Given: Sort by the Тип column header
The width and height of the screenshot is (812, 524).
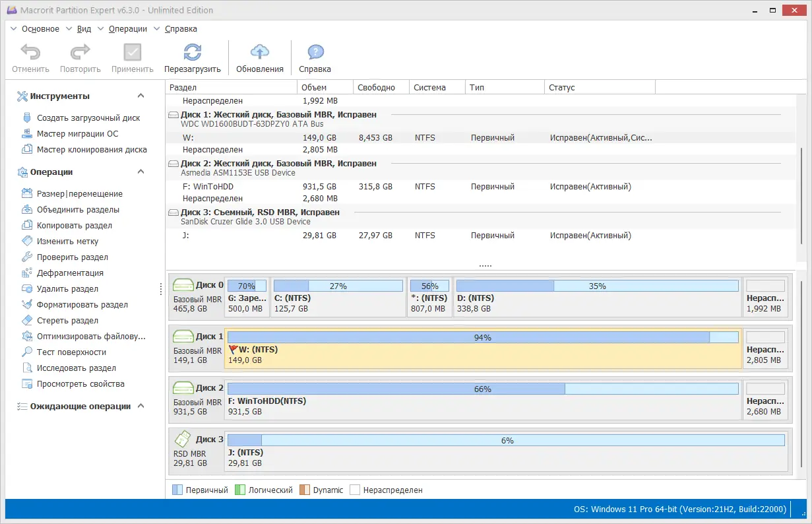Looking at the screenshot, I should pos(505,87).
